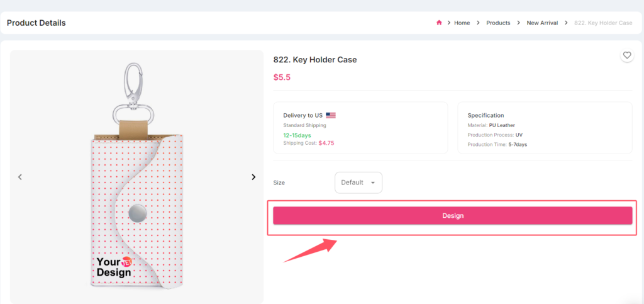
Task: Click the pink Design button
Action: click(x=453, y=216)
